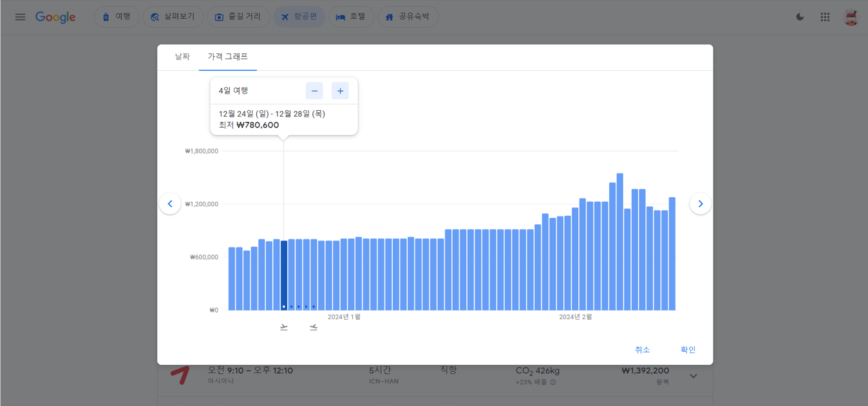868x406 pixels.
Task: Open the Google apps grid icon
Action: click(825, 17)
